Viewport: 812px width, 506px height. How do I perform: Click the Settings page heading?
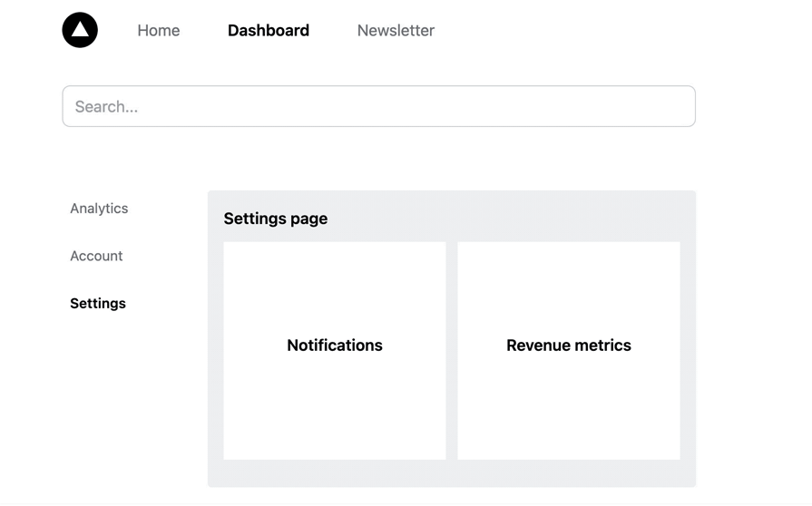tap(276, 219)
